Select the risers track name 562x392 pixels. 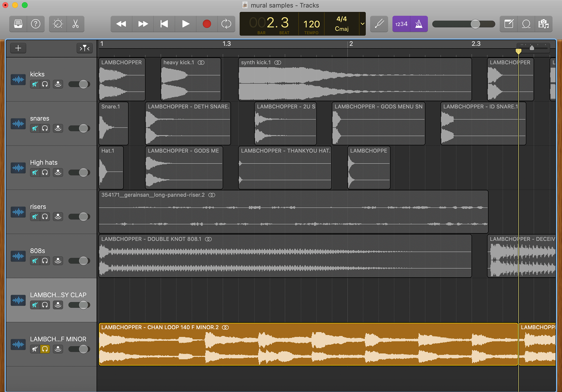pyautogui.click(x=38, y=207)
